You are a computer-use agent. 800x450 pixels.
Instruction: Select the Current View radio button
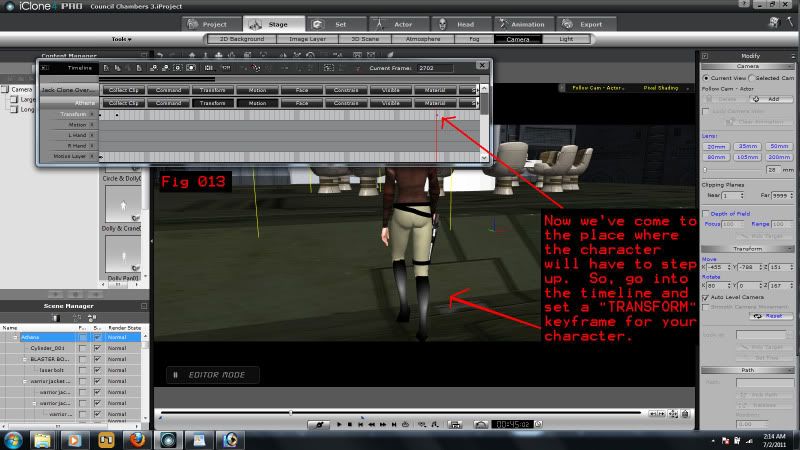(x=706, y=78)
